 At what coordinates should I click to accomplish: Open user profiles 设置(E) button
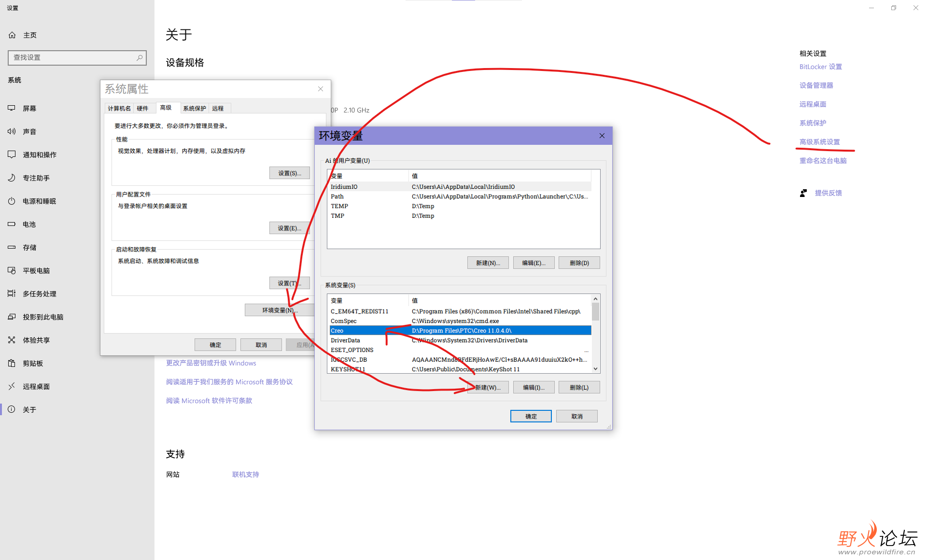click(x=289, y=228)
